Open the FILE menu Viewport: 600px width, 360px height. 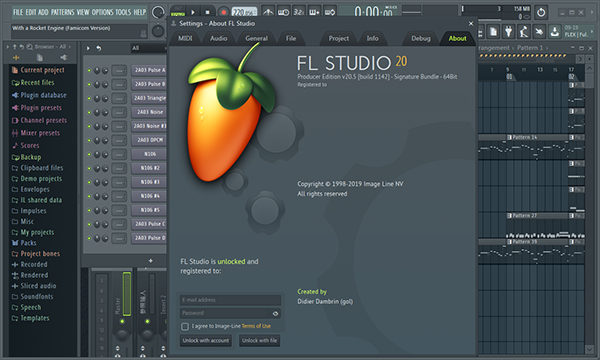[18, 12]
